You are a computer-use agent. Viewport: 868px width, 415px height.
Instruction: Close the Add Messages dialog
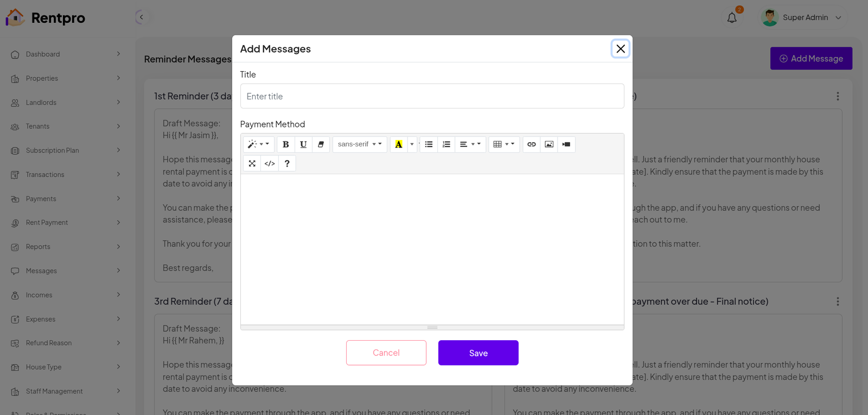pos(620,49)
